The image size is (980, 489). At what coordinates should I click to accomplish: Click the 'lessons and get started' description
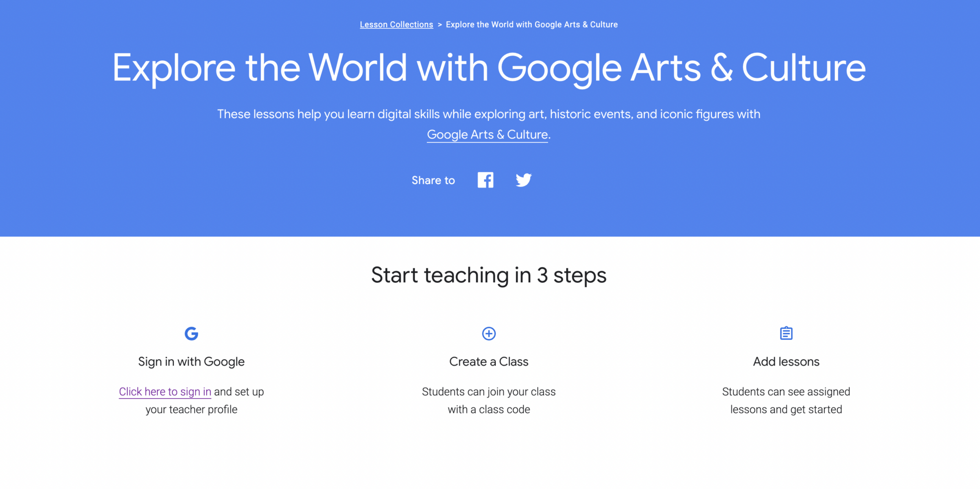point(786,410)
